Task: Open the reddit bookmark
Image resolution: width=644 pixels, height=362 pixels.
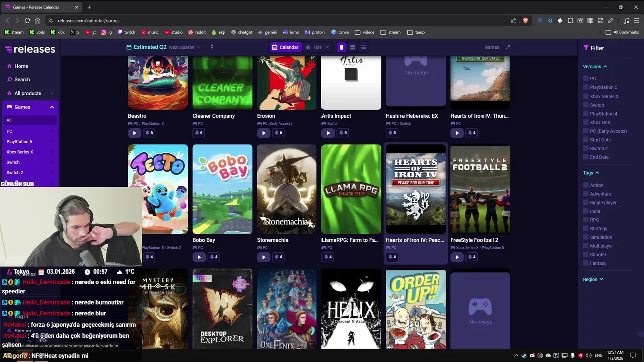Action: click(197, 32)
